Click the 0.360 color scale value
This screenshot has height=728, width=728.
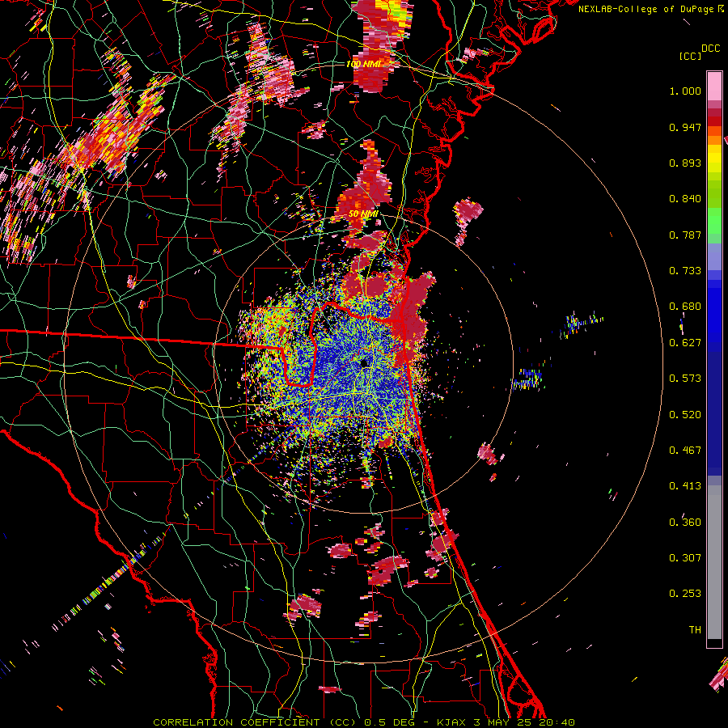[x=685, y=523]
